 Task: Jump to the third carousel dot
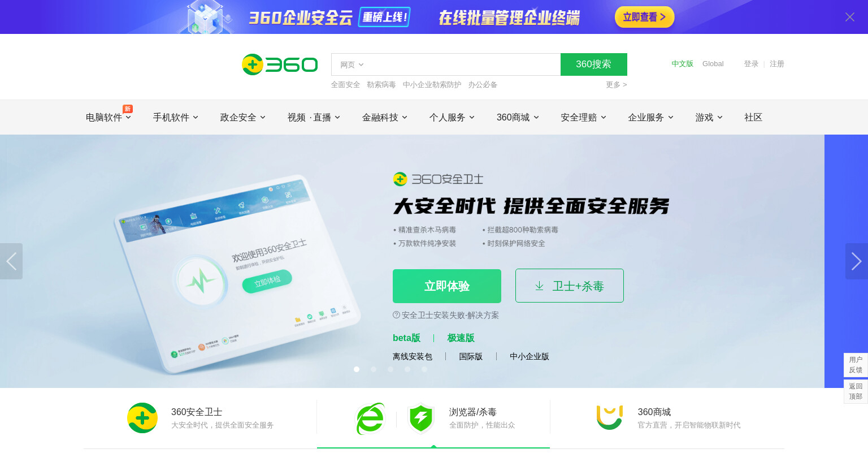[x=390, y=369]
